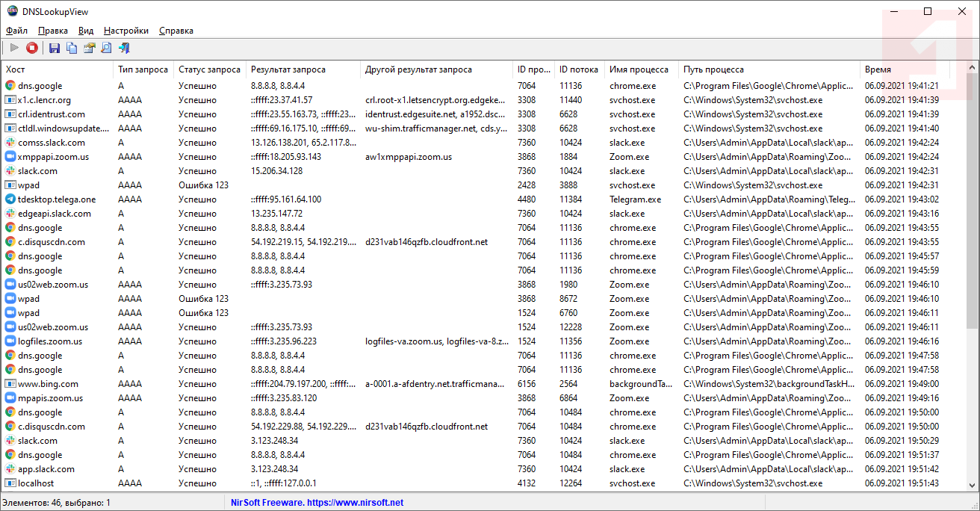Image resolution: width=980 pixels, height=511 pixels.
Task: Click the Slack icon beside app.slack.com
Action: (x=10, y=469)
